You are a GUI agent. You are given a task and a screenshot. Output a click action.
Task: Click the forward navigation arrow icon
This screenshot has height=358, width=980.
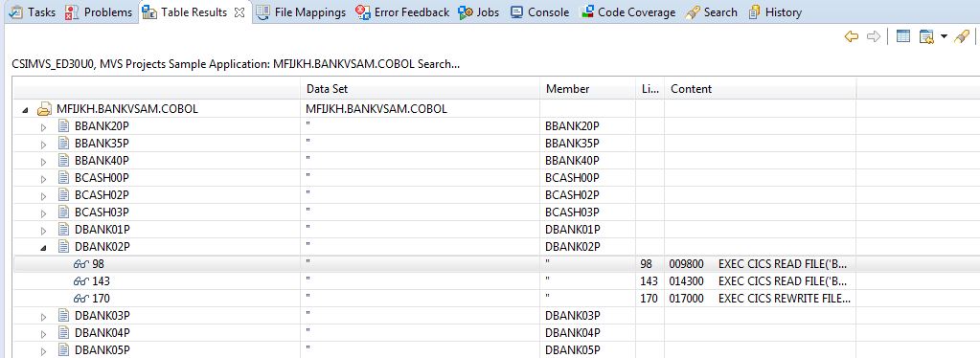873,37
